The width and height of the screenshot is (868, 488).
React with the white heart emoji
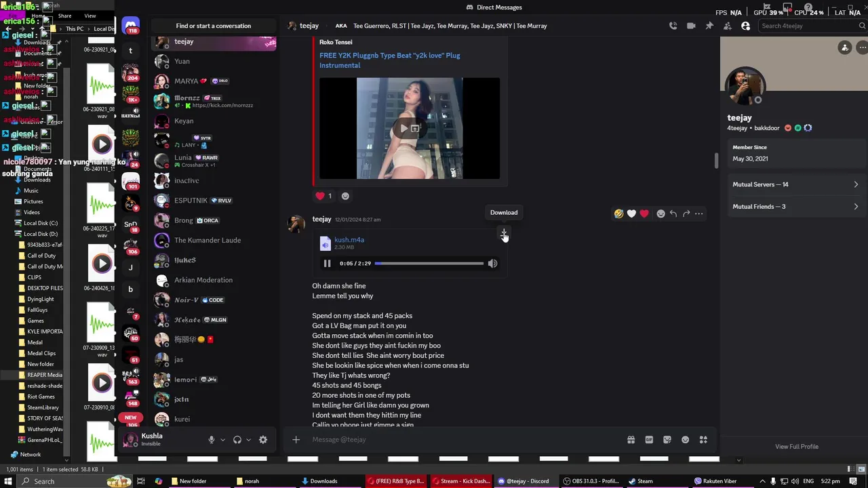tap(631, 213)
